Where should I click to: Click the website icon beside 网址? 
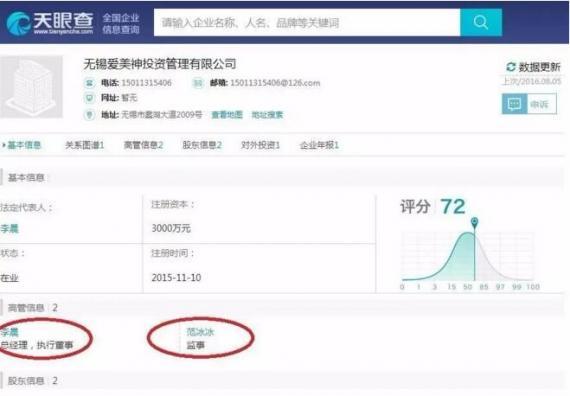tap(89, 98)
